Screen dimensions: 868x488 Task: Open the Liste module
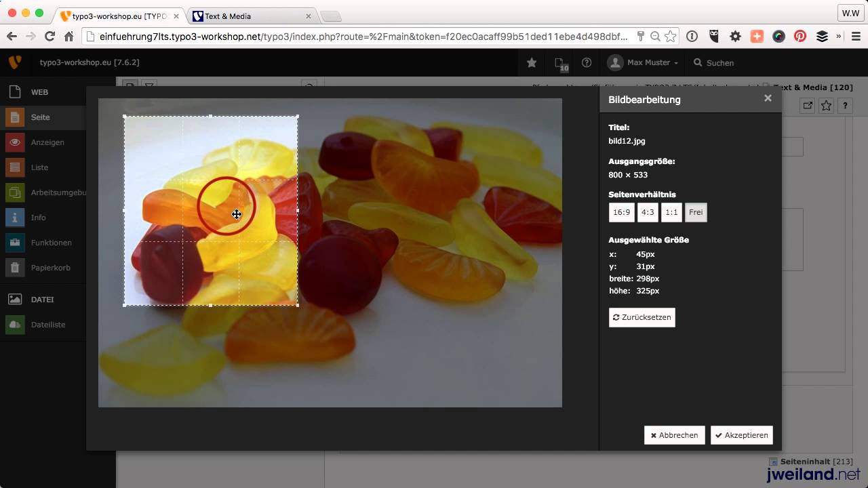point(43,167)
